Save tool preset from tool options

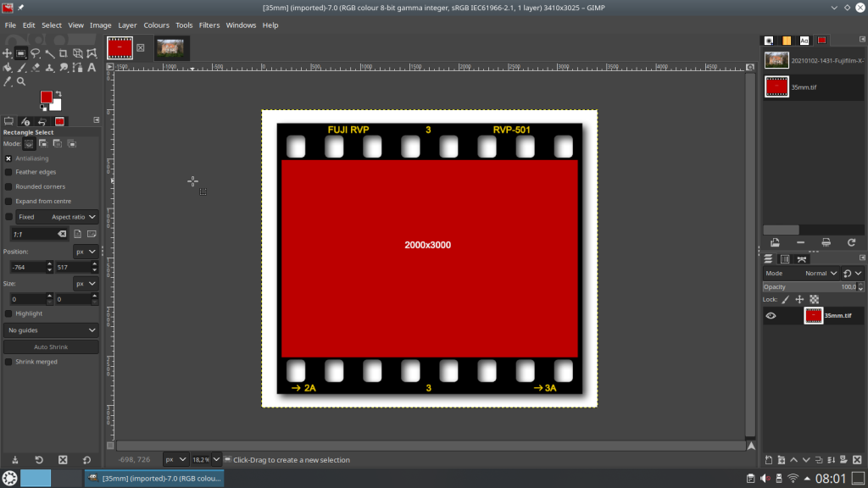15,460
